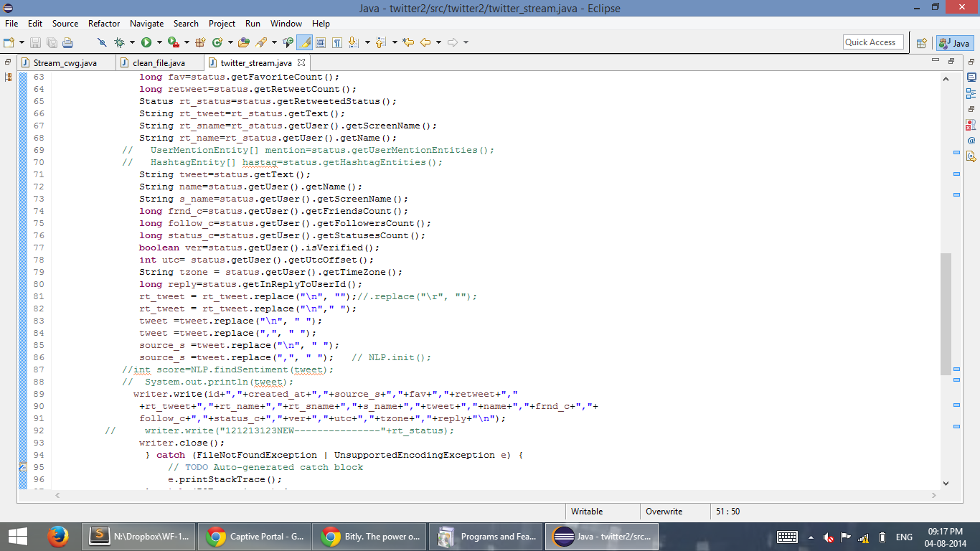Click the Quick Access search field
Screen dimensions: 980x551
873,42
